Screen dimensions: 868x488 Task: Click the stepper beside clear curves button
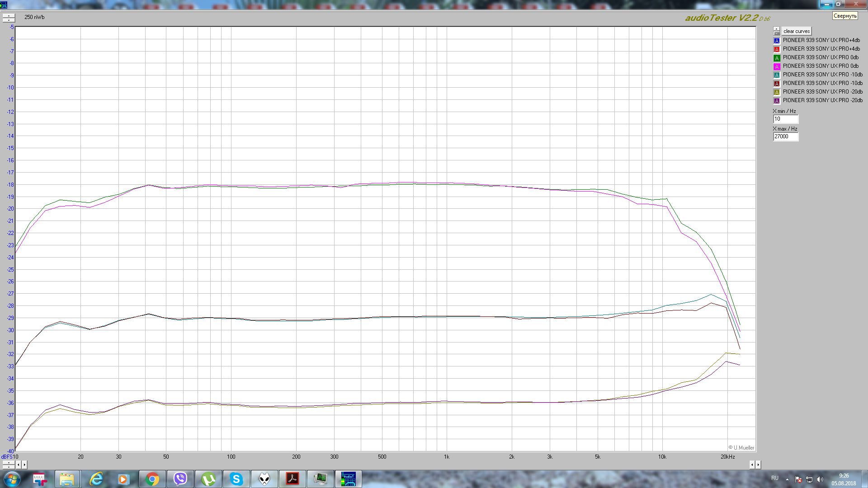point(776,31)
